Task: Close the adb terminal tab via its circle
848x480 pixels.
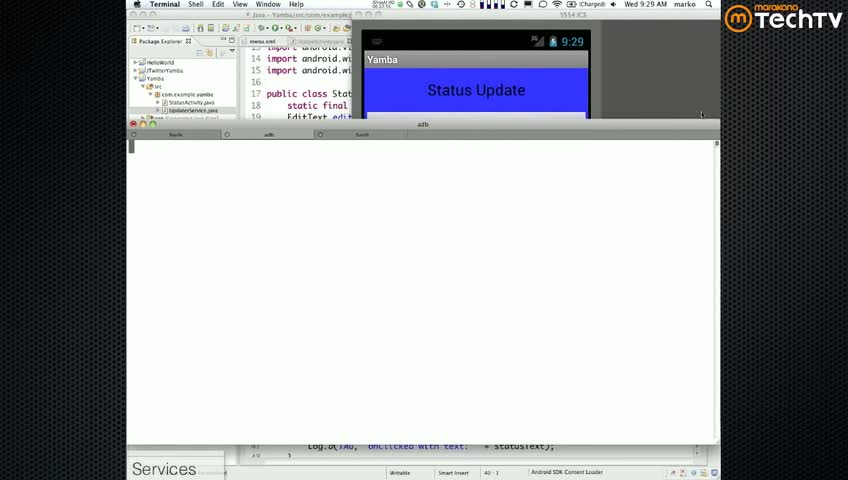Action: point(227,134)
